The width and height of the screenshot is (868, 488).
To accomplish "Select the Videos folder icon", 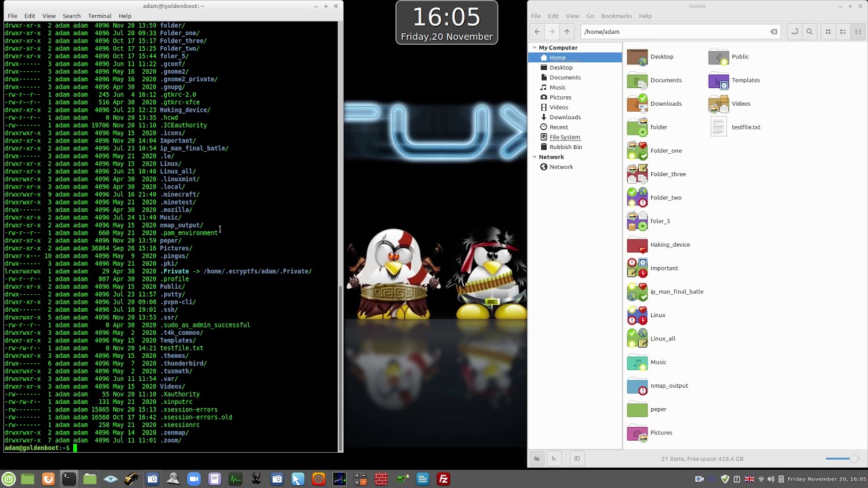I will pos(719,104).
